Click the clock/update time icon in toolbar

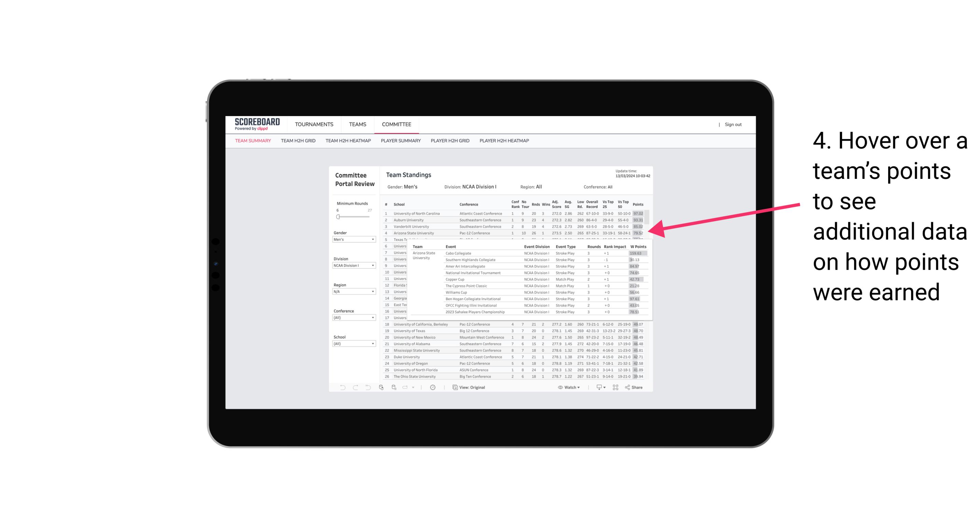(433, 387)
